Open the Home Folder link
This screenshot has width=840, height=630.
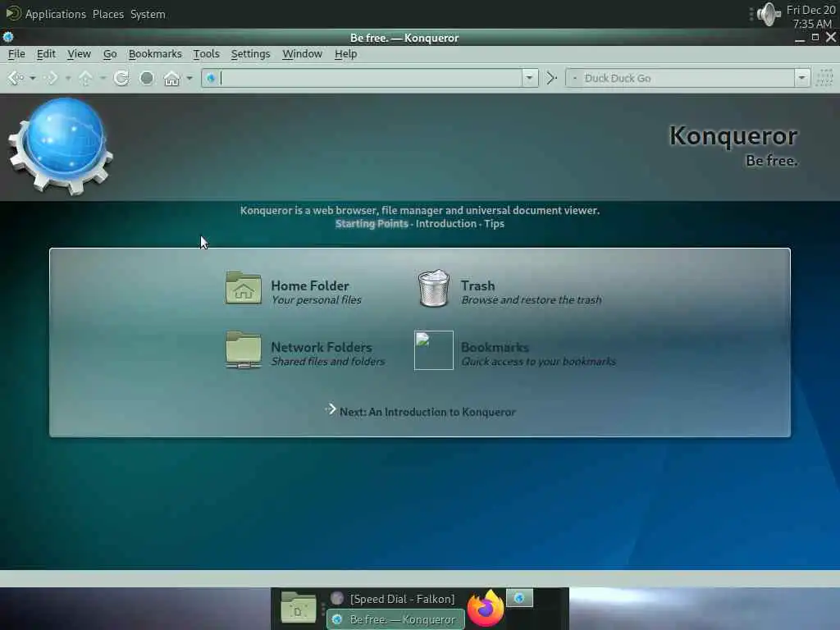[x=309, y=285]
